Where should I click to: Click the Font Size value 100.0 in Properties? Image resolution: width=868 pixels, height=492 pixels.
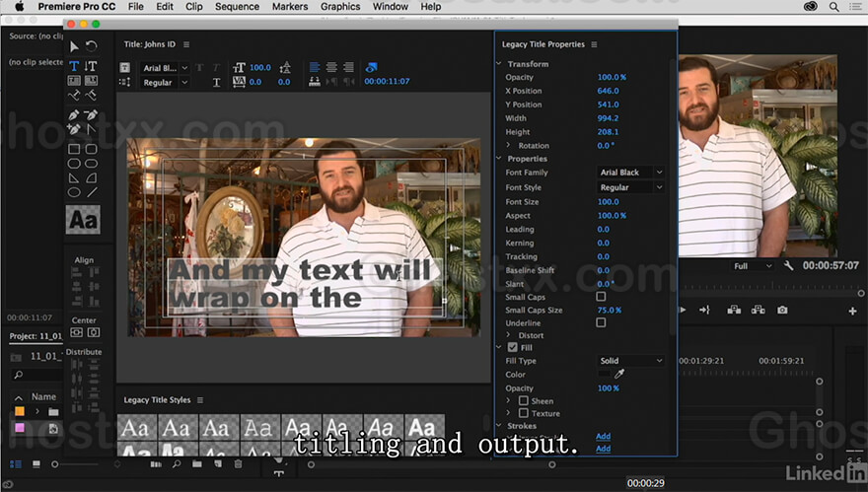tap(608, 202)
